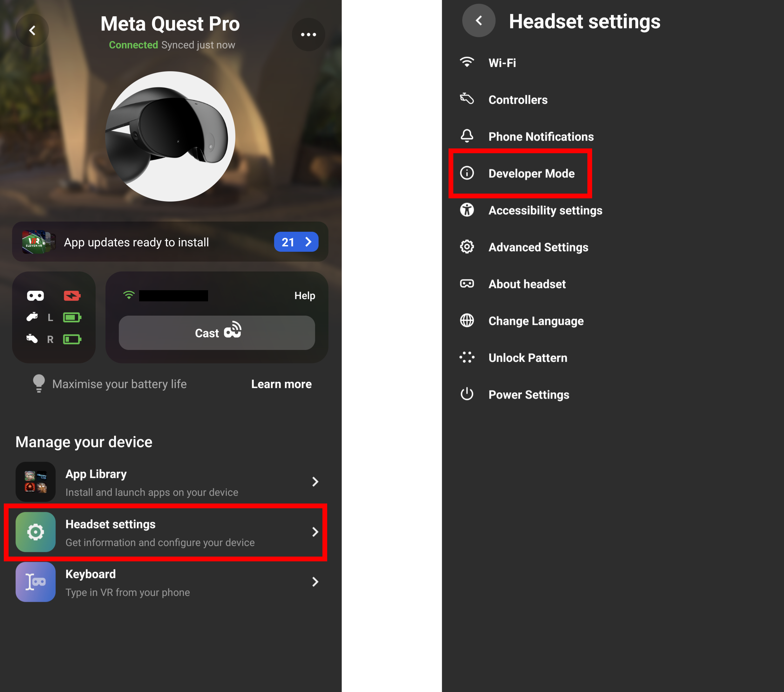Select the Advanced Settings gear icon
This screenshot has width=784, height=692.
[x=467, y=247]
